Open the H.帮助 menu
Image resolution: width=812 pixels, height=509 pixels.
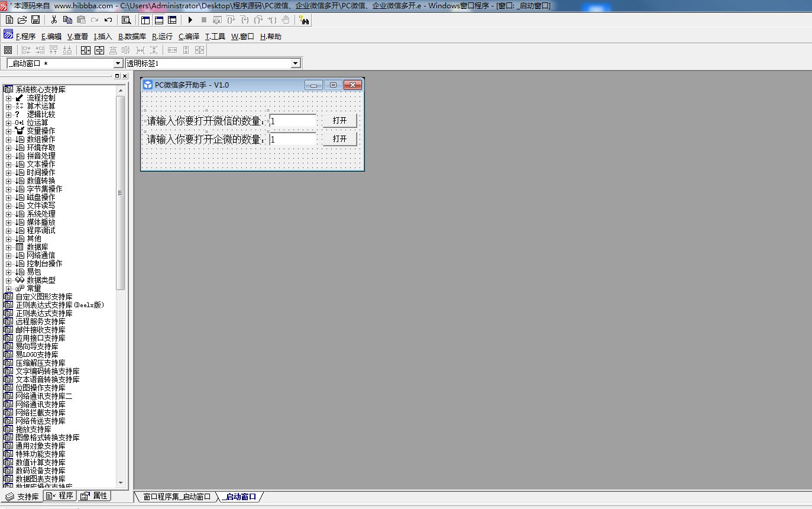[x=271, y=37]
